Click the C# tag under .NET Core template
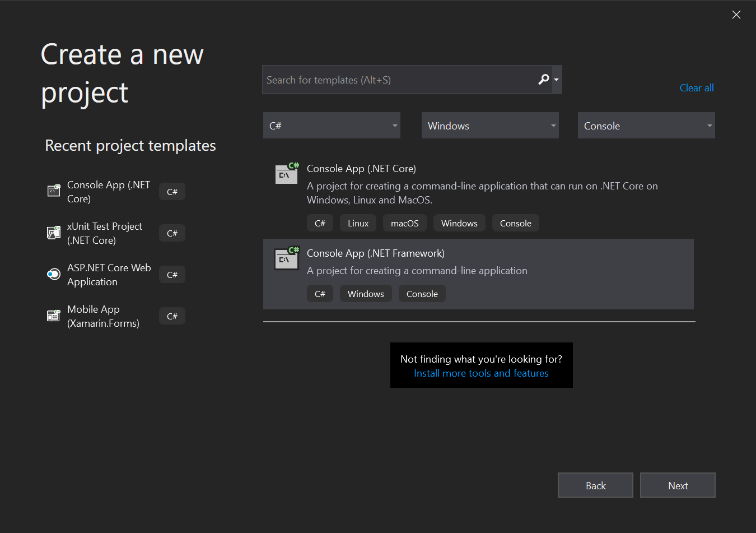Screen dimensions: 756x533 point(320,223)
